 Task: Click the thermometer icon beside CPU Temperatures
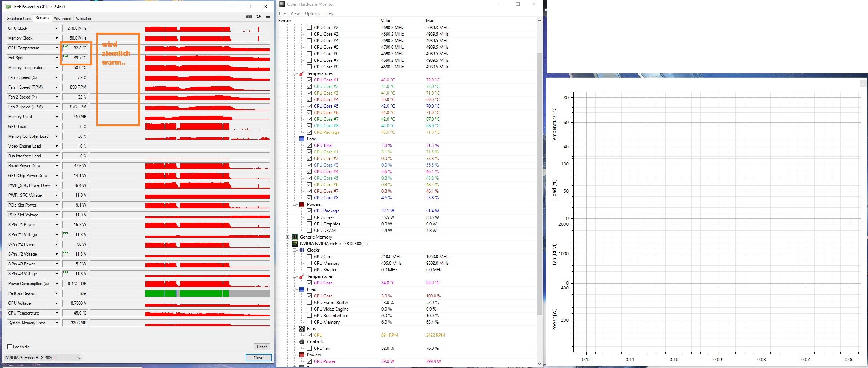tap(302, 73)
